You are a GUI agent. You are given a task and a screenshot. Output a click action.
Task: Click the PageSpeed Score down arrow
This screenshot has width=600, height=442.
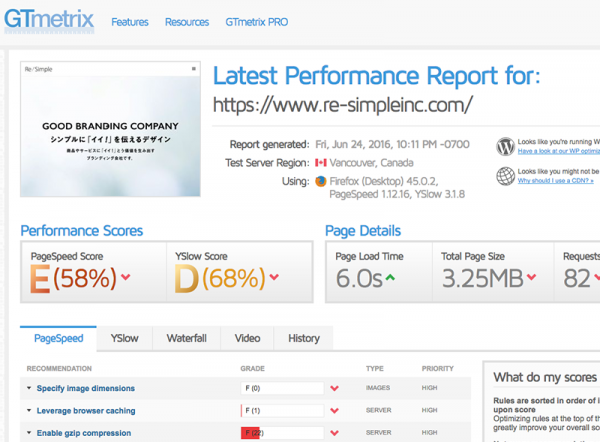coord(126,277)
